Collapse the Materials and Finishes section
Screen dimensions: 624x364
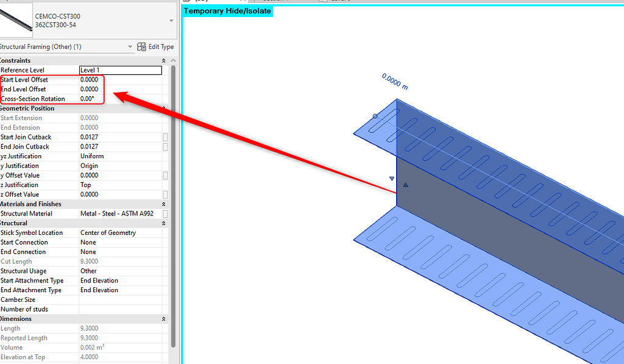(x=163, y=203)
